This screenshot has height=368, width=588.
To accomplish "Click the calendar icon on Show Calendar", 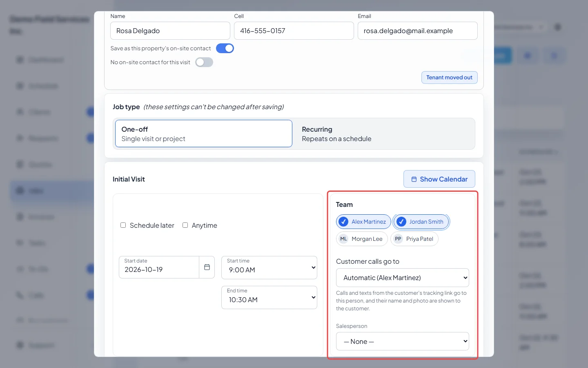I will point(414,179).
